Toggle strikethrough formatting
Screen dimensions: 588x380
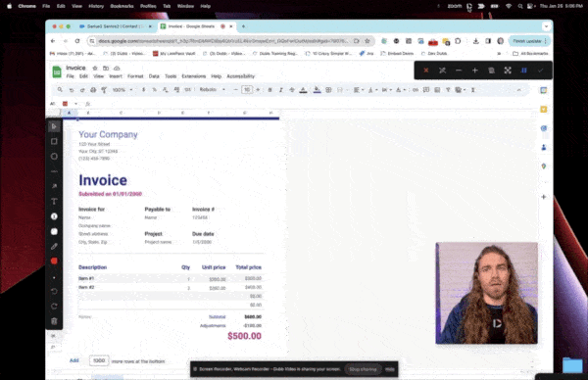[x=292, y=90]
